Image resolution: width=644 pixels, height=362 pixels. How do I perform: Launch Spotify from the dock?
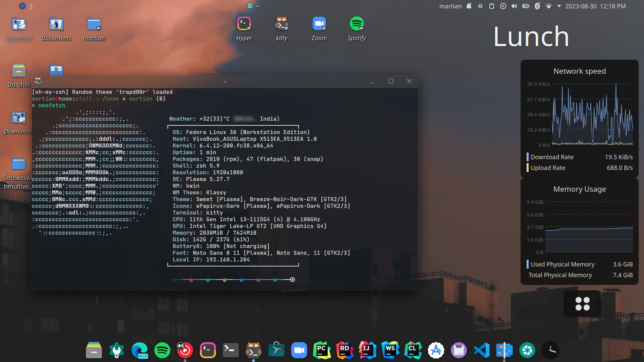[x=162, y=350]
